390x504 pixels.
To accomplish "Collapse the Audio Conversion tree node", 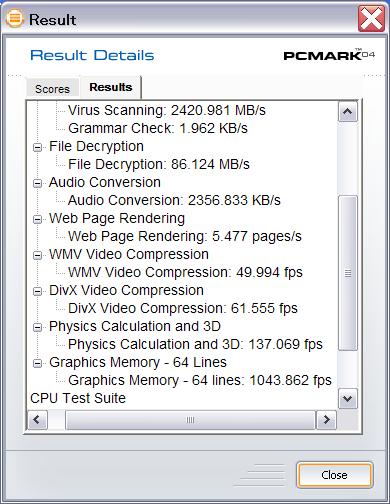I will point(38,183).
